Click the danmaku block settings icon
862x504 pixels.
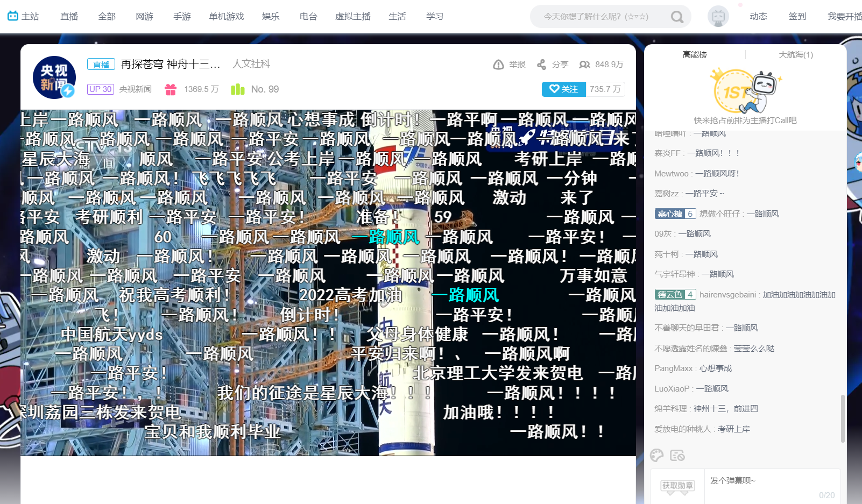[x=677, y=456]
